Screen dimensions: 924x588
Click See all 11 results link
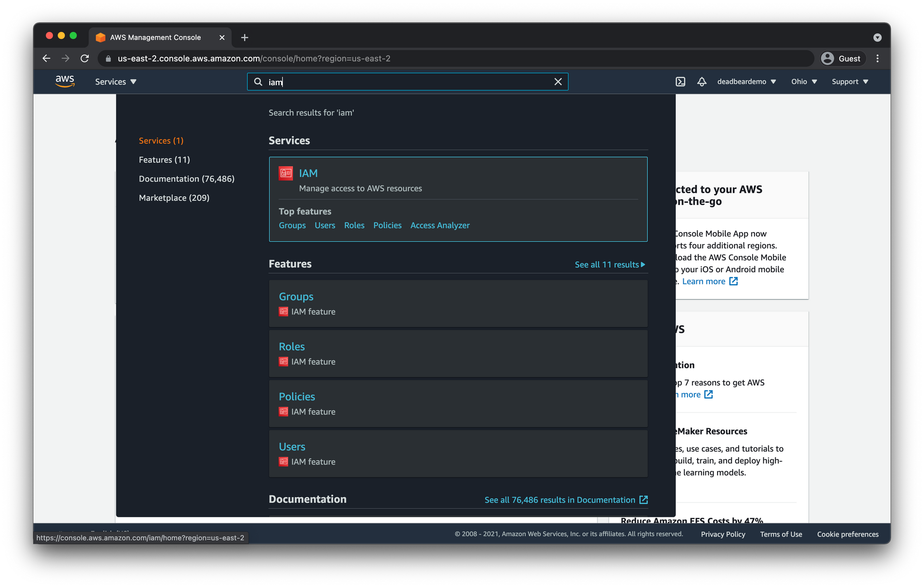(609, 264)
